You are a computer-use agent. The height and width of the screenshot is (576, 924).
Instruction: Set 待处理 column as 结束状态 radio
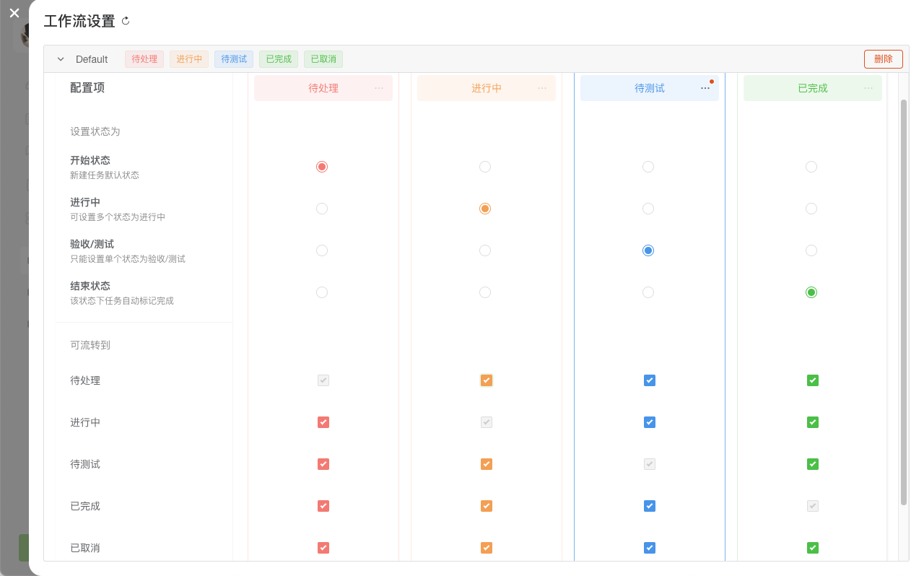pyautogui.click(x=322, y=292)
